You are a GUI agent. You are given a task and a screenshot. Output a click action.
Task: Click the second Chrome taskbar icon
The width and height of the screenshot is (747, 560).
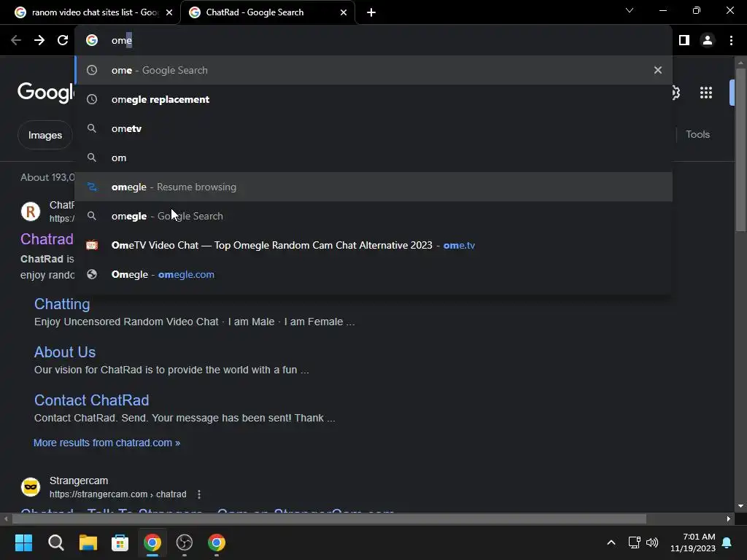(x=216, y=542)
